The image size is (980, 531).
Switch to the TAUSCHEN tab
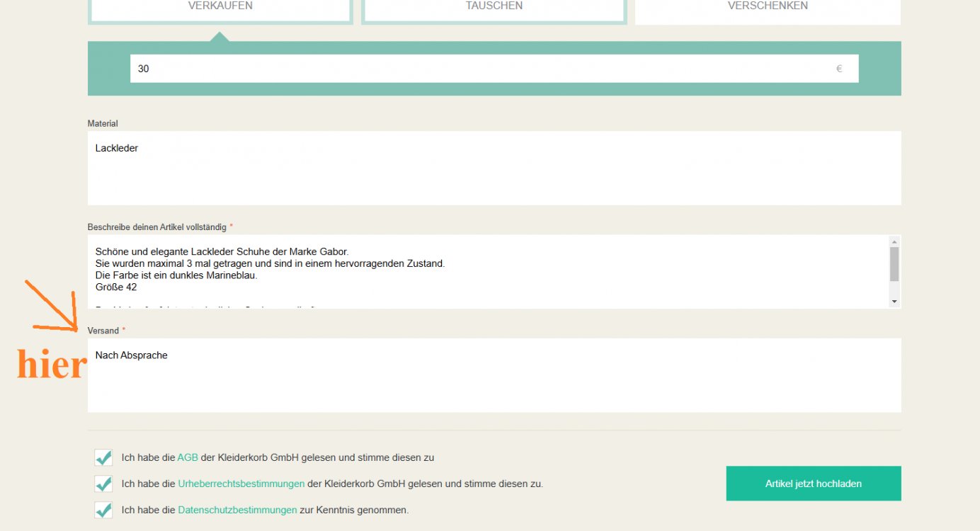(494, 8)
